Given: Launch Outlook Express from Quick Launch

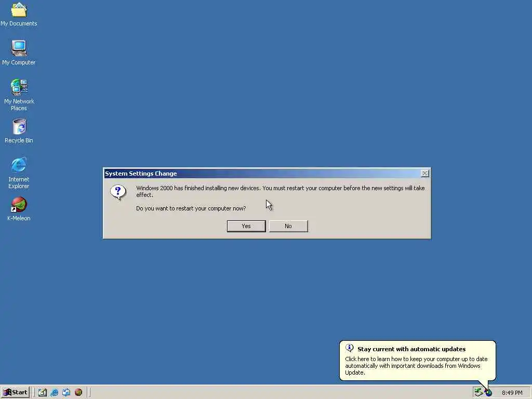Looking at the screenshot, I should click(66, 392).
